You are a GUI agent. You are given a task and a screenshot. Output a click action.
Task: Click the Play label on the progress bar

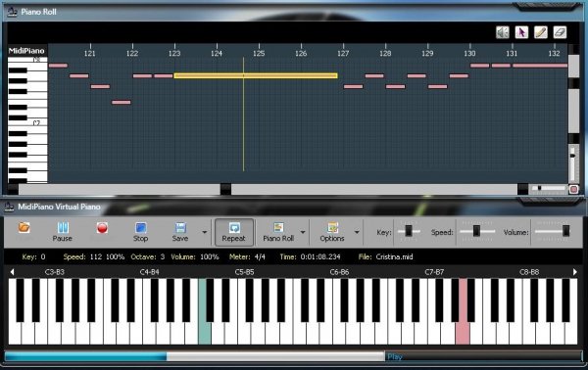tap(395, 357)
